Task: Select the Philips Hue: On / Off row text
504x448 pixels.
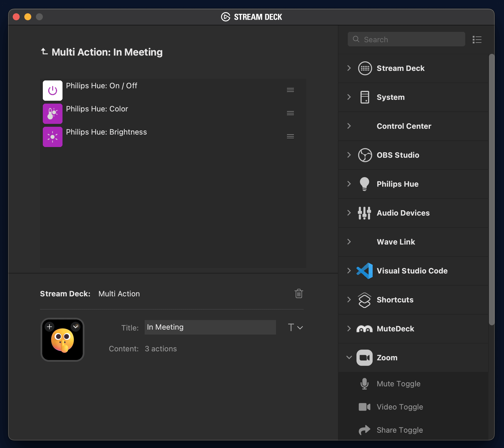Action: click(102, 86)
